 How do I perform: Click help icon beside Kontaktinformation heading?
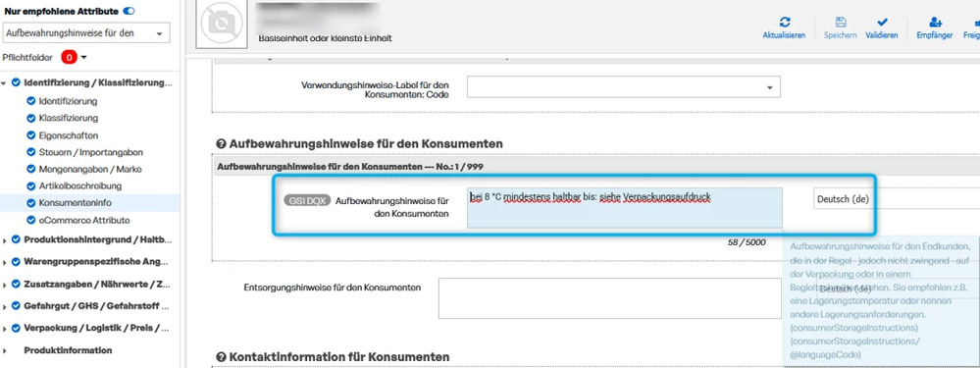click(x=221, y=357)
